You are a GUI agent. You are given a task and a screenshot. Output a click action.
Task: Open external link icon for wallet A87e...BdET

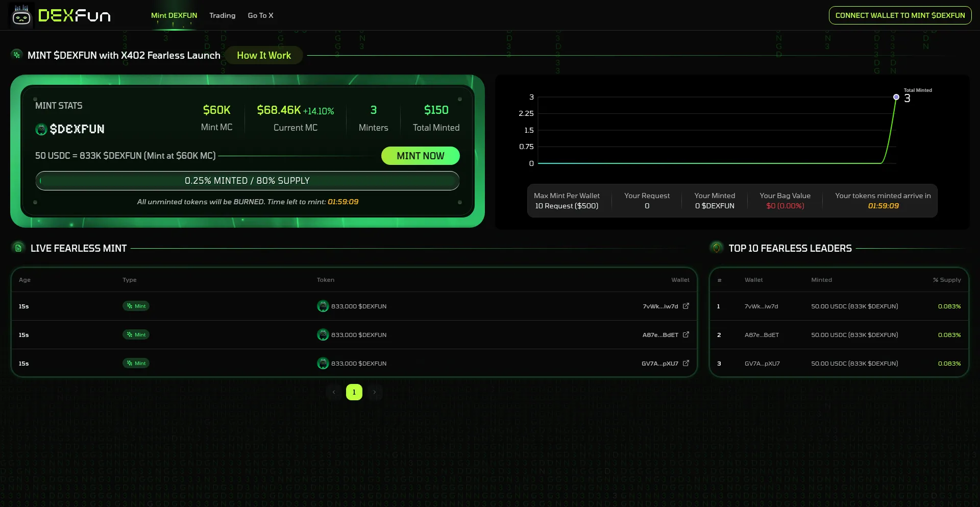click(686, 335)
